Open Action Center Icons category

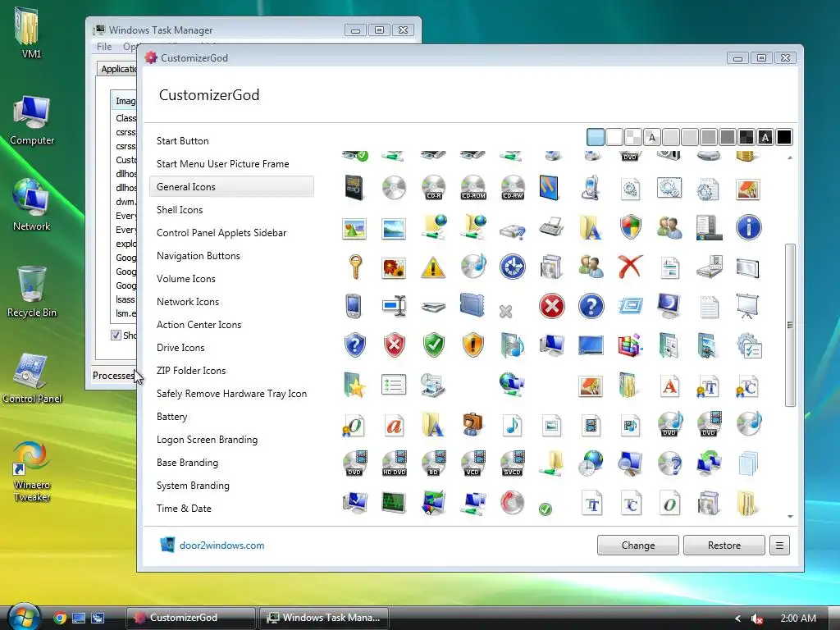click(199, 325)
